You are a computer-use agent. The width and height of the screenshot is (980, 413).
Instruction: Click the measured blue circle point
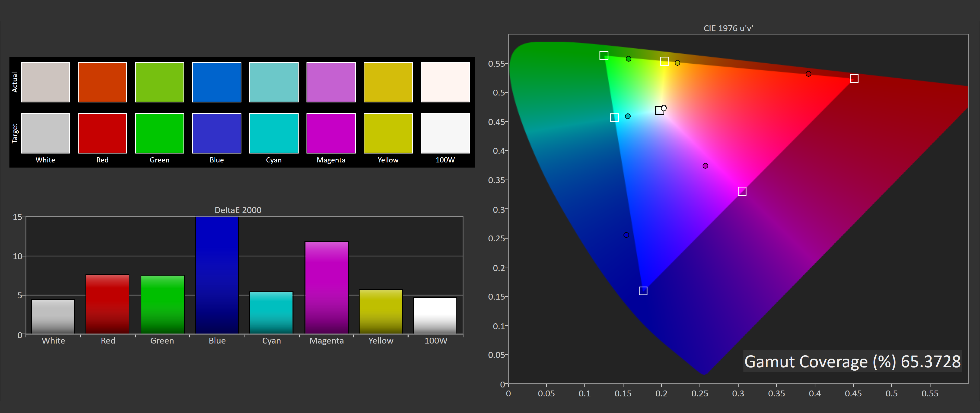[x=626, y=235]
